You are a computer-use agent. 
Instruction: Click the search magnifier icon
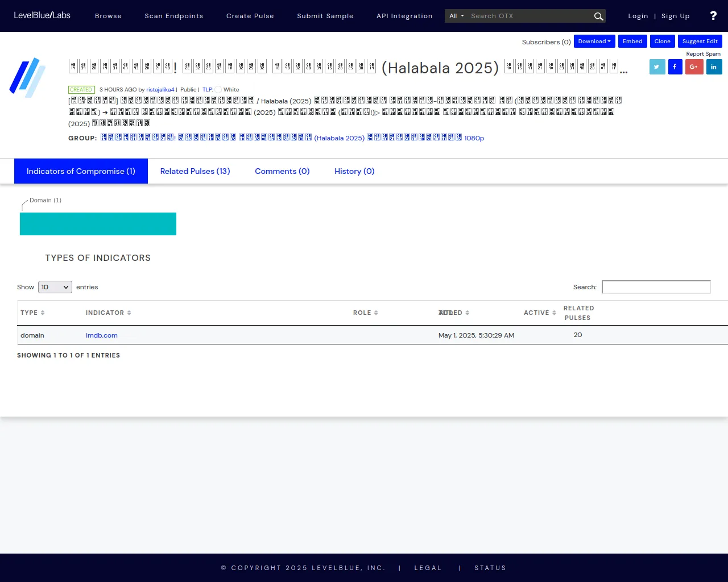[x=598, y=16]
